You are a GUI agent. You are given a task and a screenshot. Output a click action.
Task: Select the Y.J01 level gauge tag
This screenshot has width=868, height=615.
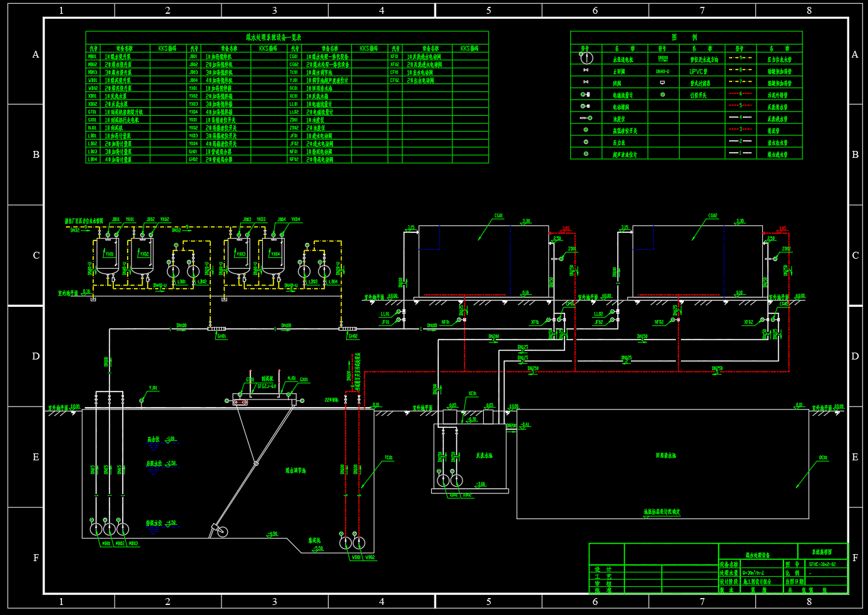click(x=153, y=388)
